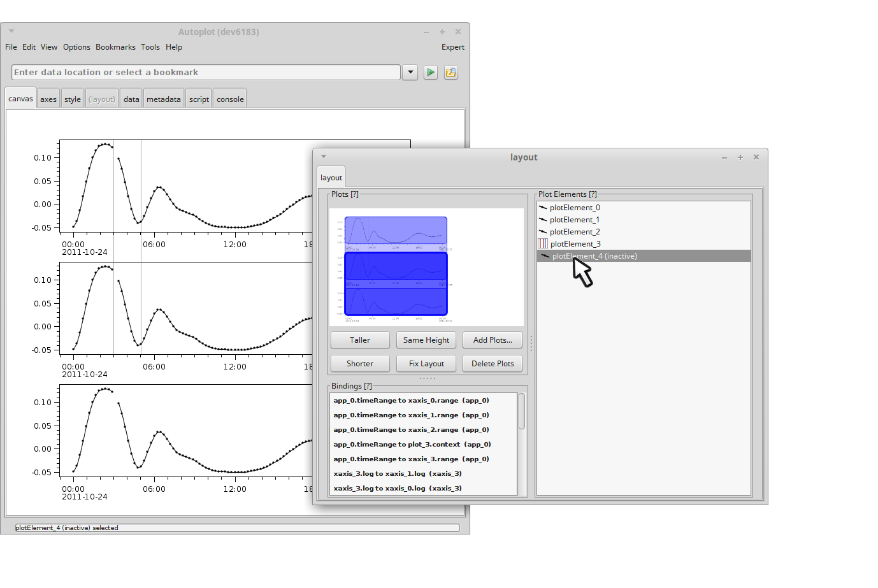
Task: Click the Same Height button
Action: (x=426, y=340)
